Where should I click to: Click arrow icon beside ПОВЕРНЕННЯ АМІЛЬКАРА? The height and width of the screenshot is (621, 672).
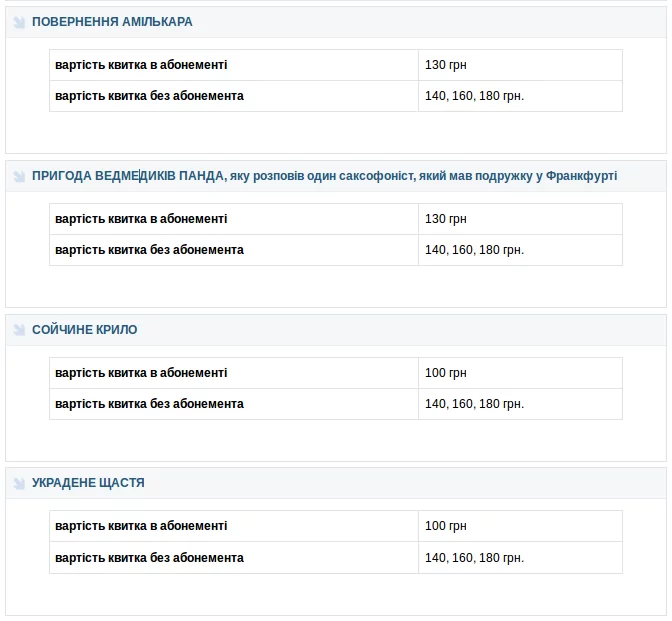[19, 22]
